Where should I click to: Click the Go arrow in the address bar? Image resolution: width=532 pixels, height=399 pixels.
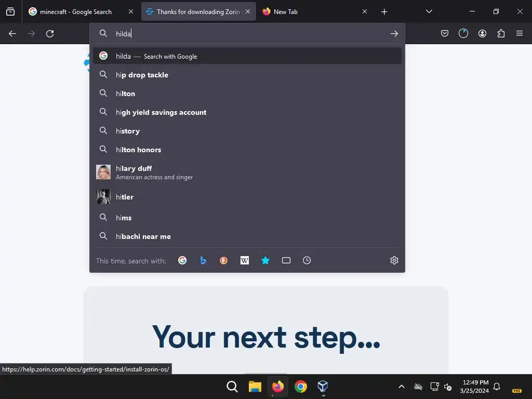(x=394, y=34)
